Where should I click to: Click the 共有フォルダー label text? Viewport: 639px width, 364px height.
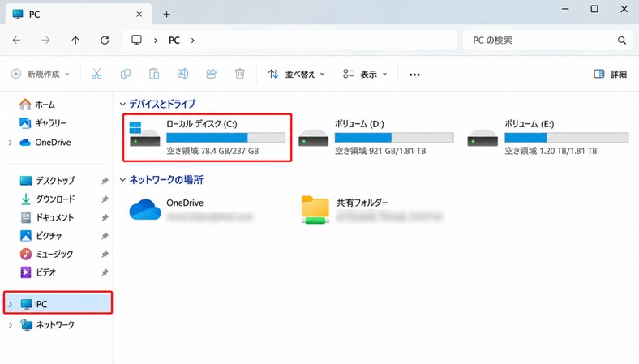point(362,203)
